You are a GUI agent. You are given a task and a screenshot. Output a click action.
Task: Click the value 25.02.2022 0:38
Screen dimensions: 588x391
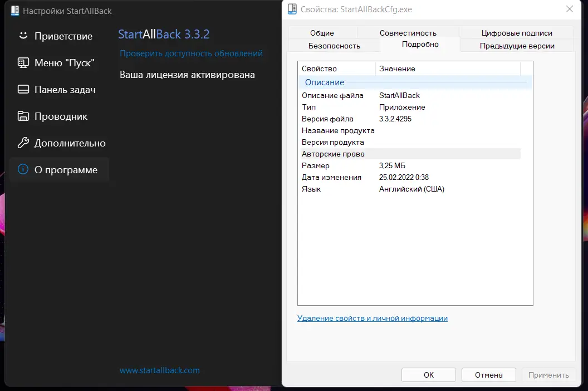404,177
